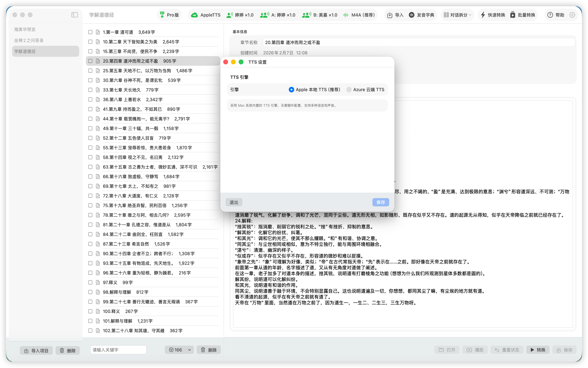
Task: Check the box for 30.第六章 谷神不死
Action: 90,80
